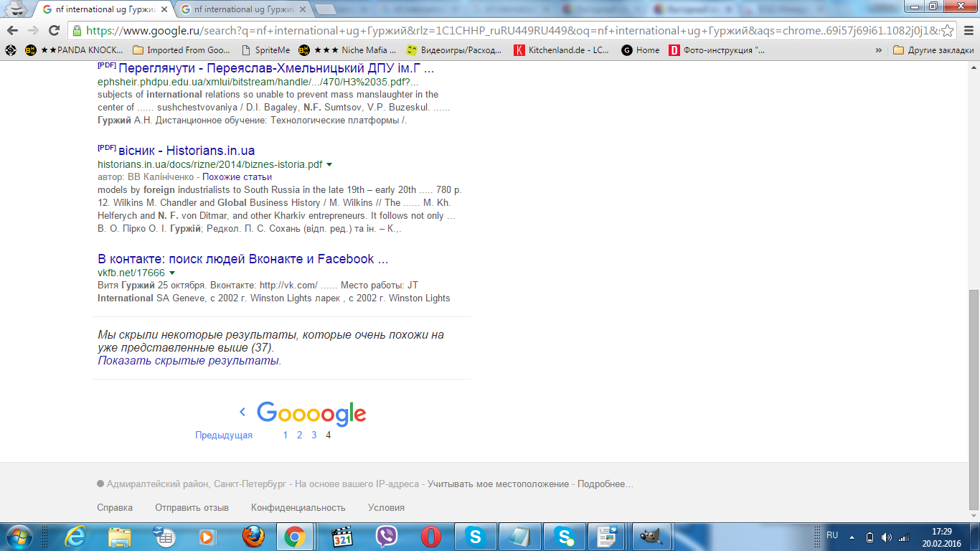
Task: Click the vertical page scrollbar thumb
Action: (974, 399)
